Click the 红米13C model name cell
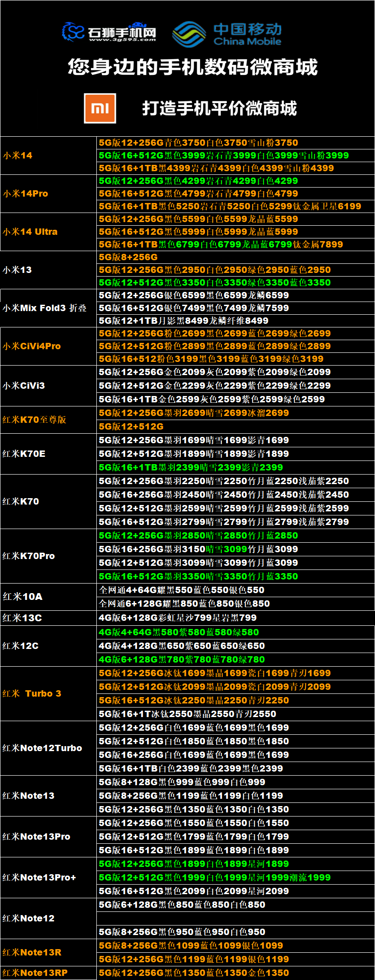Screen dimensions: 375x980 (x=49, y=618)
